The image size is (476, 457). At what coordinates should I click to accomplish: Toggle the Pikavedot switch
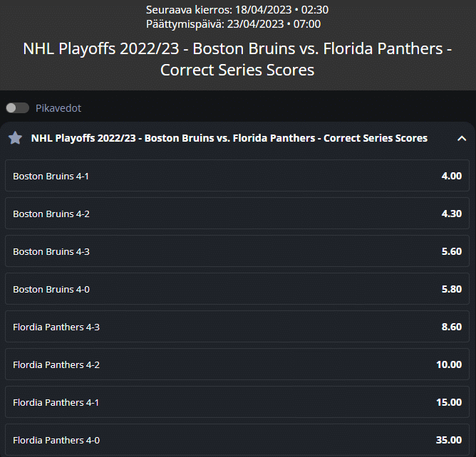point(18,108)
